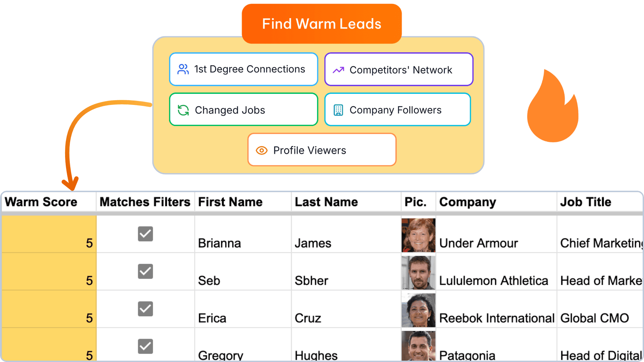Viewport: 644px width, 362px height.
Task: Select the Competitors' Network filter
Action: (x=398, y=69)
